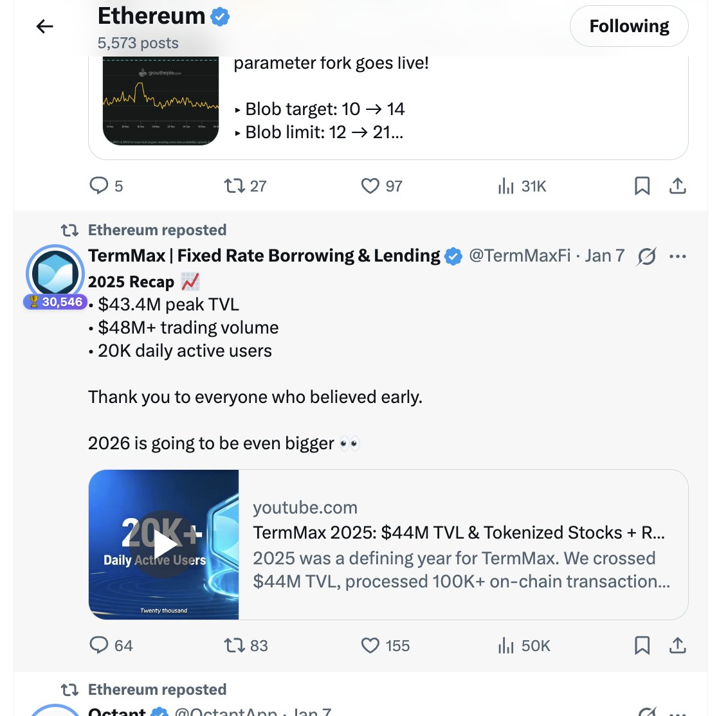Click the Grok icon on TermMax post
The width and height of the screenshot is (728, 716).
646,256
